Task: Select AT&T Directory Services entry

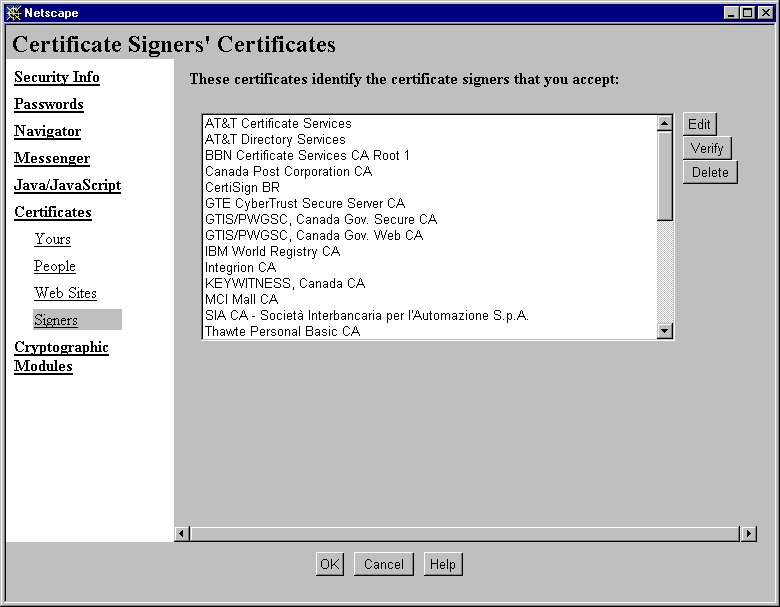Action: coord(430,139)
